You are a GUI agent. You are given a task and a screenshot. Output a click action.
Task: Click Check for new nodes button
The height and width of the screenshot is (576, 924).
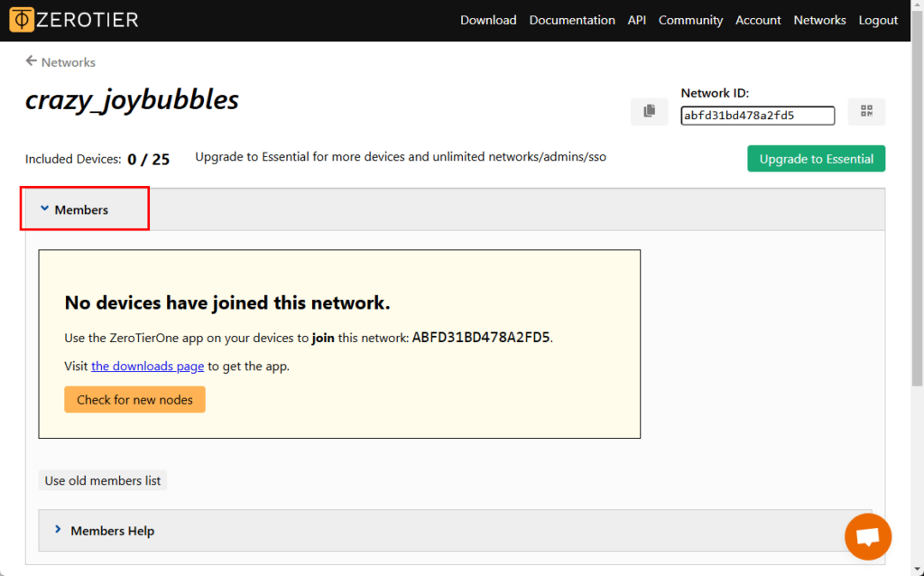[x=134, y=399]
